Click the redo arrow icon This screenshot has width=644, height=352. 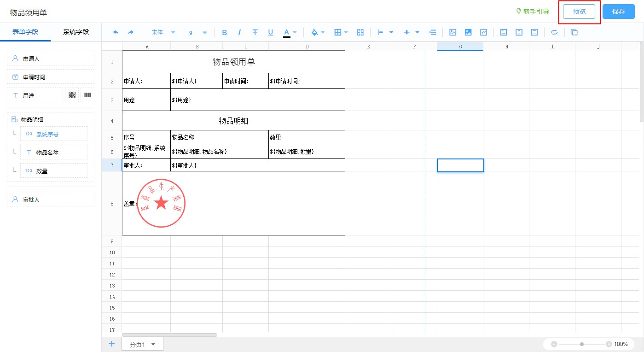pos(131,32)
